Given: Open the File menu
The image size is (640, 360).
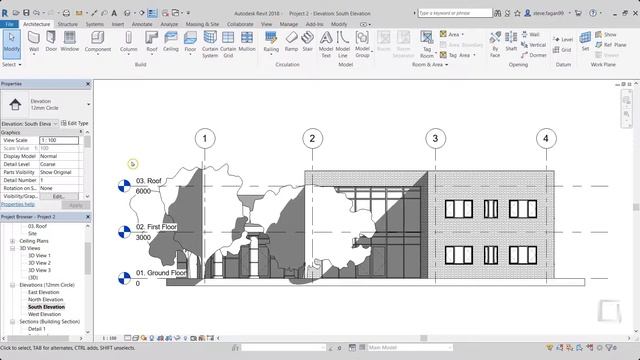Looking at the screenshot, I should [9, 24].
